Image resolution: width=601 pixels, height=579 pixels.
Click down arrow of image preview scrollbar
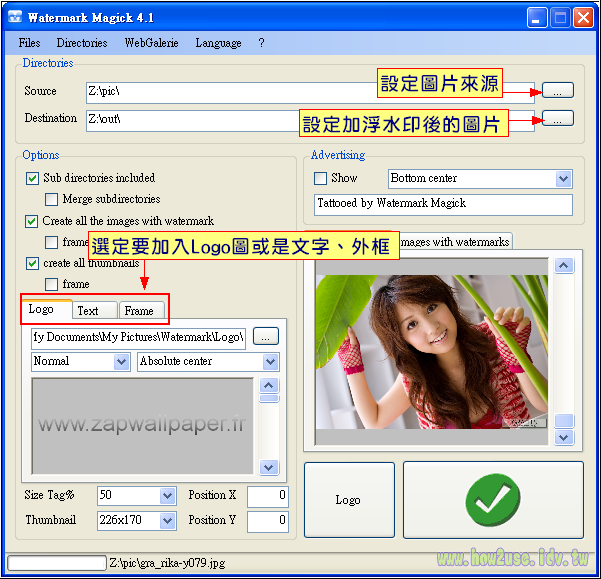point(564,437)
